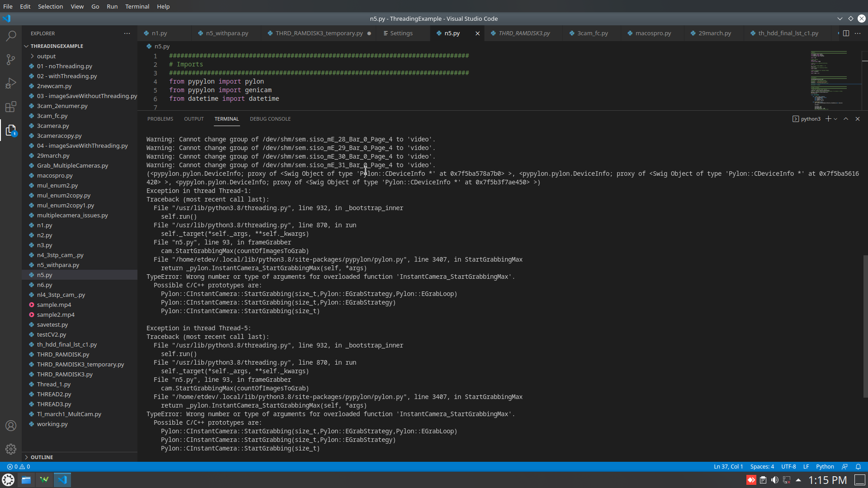868x488 pixels.
Task: Expand the output folder
Action: coord(46,56)
